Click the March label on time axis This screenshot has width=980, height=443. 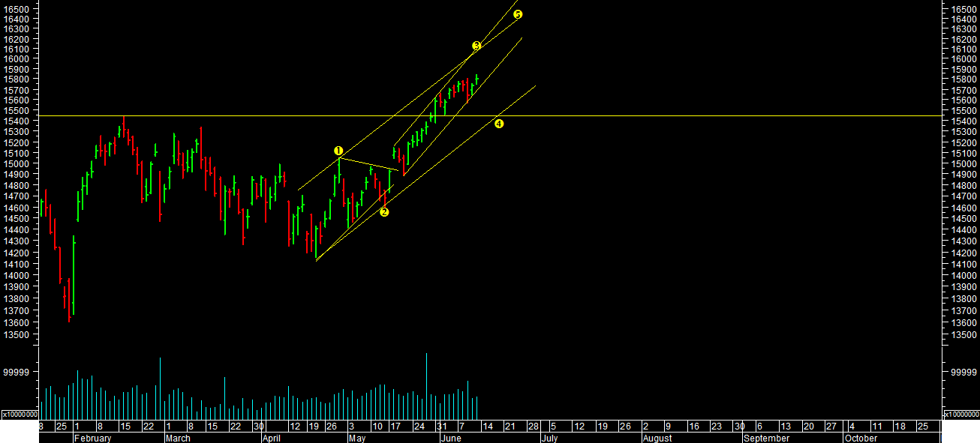pyautogui.click(x=178, y=438)
